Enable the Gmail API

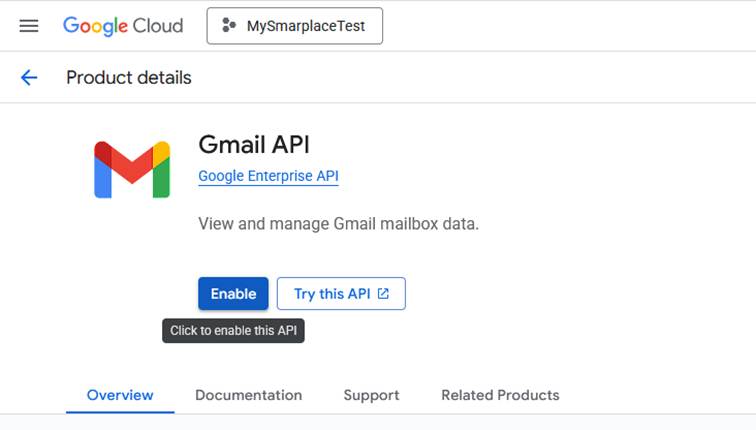(x=233, y=294)
